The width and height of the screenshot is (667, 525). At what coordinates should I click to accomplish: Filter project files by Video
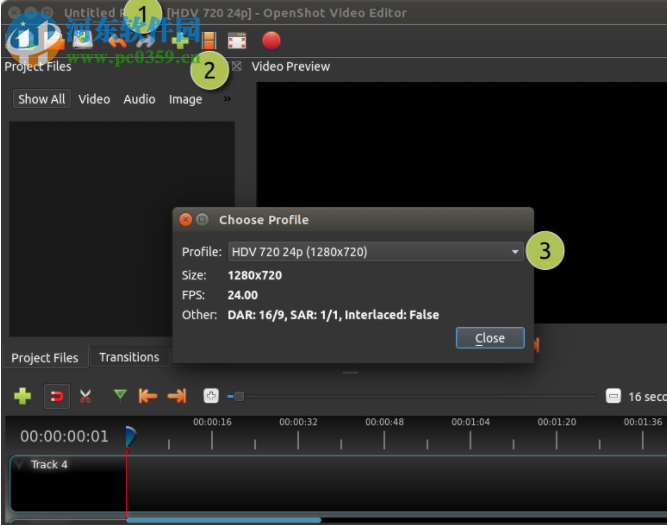tap(94, 99)
